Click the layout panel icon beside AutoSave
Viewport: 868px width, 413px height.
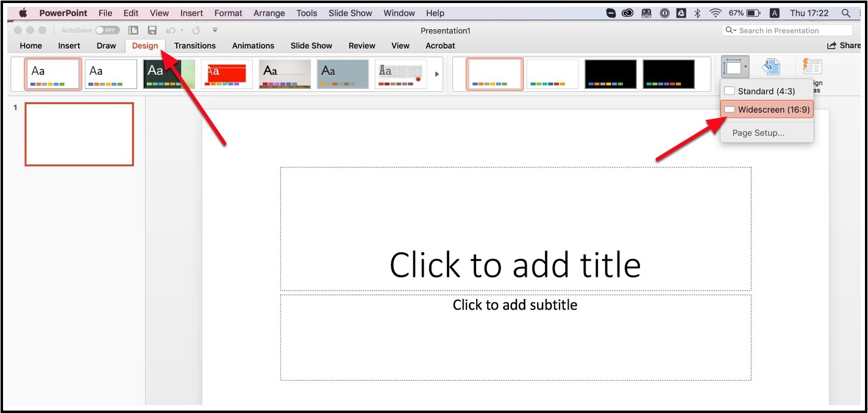coord(133,30)
